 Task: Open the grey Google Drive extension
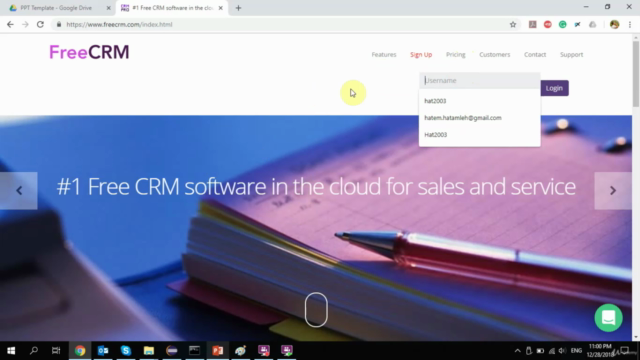(x=592, y=24)
